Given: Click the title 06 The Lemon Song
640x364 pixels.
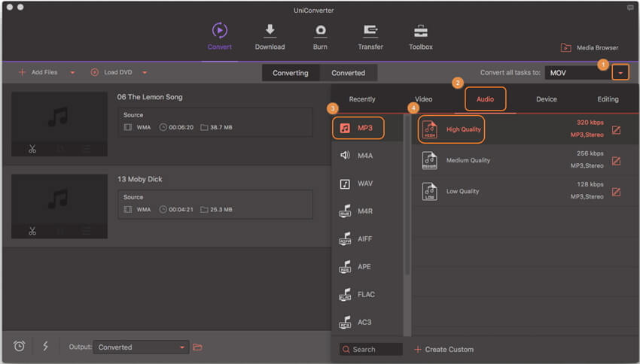Looking at the screenshot, I should click(150, 97).
